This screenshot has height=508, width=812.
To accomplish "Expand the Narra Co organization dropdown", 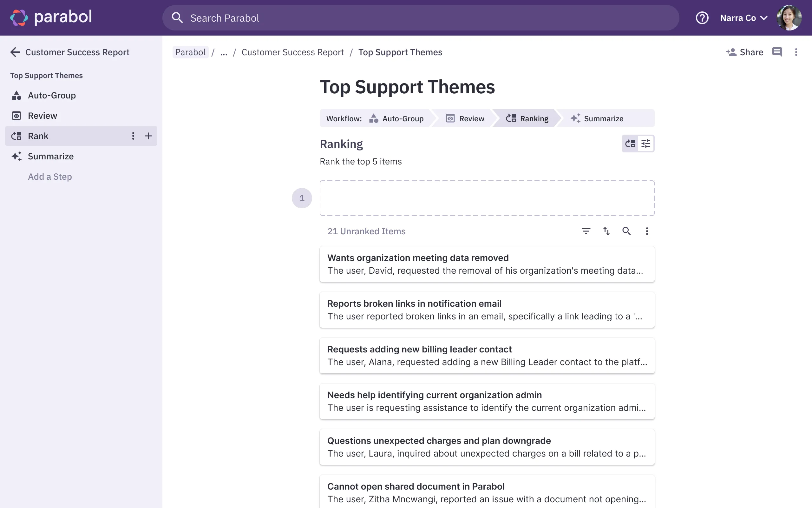I will tap(743, 18).
